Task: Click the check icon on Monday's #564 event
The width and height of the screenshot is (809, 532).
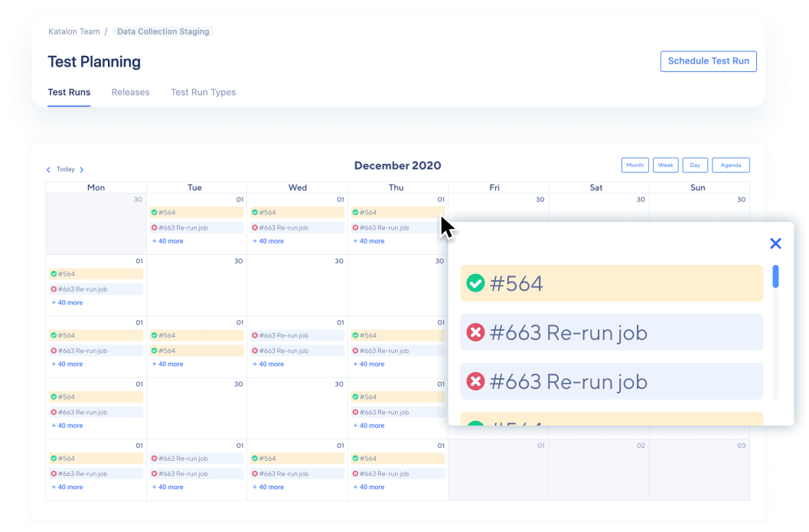Action: click(x=55, y=273)
